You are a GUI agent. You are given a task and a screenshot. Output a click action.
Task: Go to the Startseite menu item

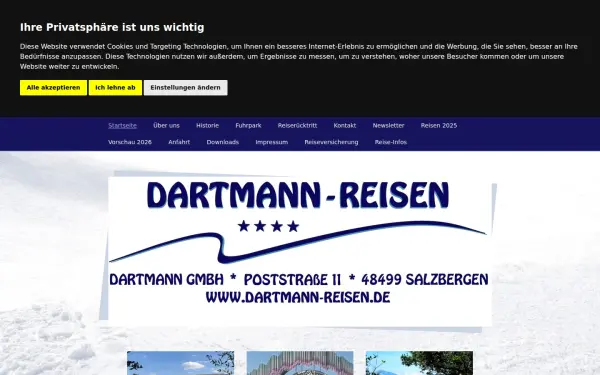(122, 126)
